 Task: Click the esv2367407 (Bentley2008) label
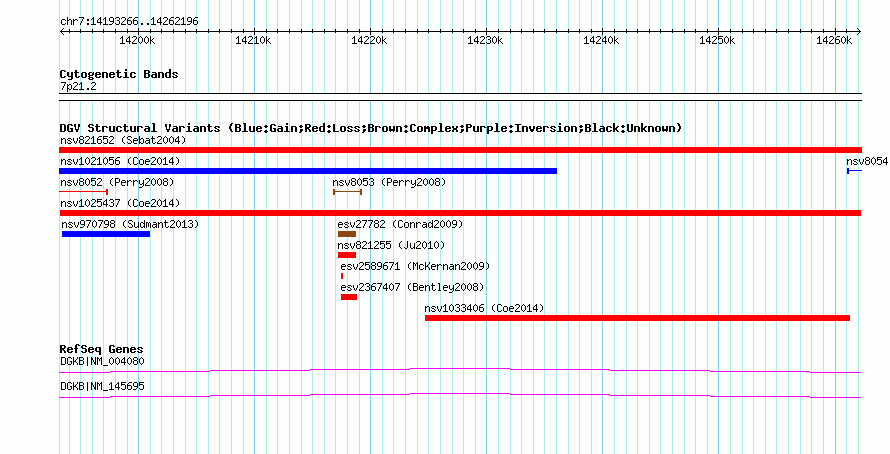tap(413, 287)
